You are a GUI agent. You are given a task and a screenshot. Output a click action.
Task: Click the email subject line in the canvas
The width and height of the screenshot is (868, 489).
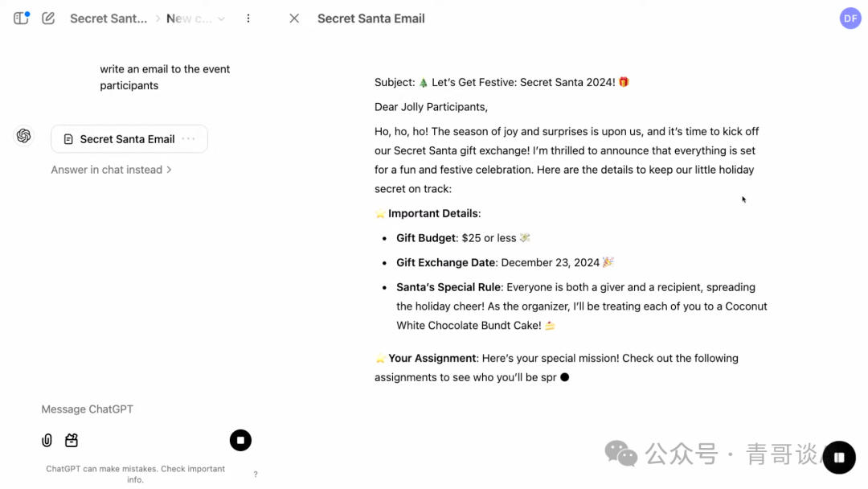click(502, 82)
